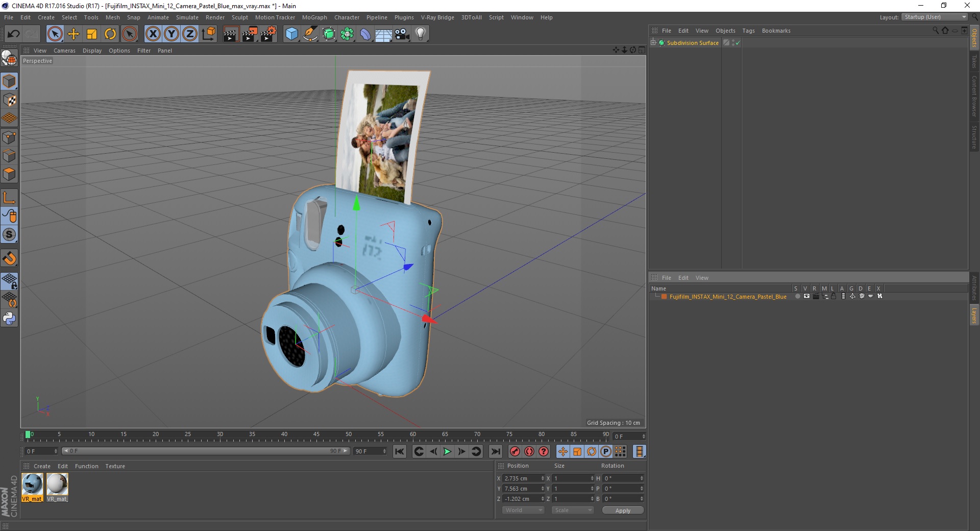Step the current frame 0 F spinner
980x531 pixels.
(x=644, y=437)
